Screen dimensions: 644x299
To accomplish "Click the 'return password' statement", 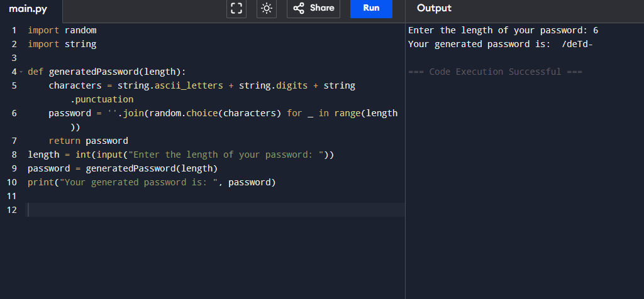I will point(88,141).
